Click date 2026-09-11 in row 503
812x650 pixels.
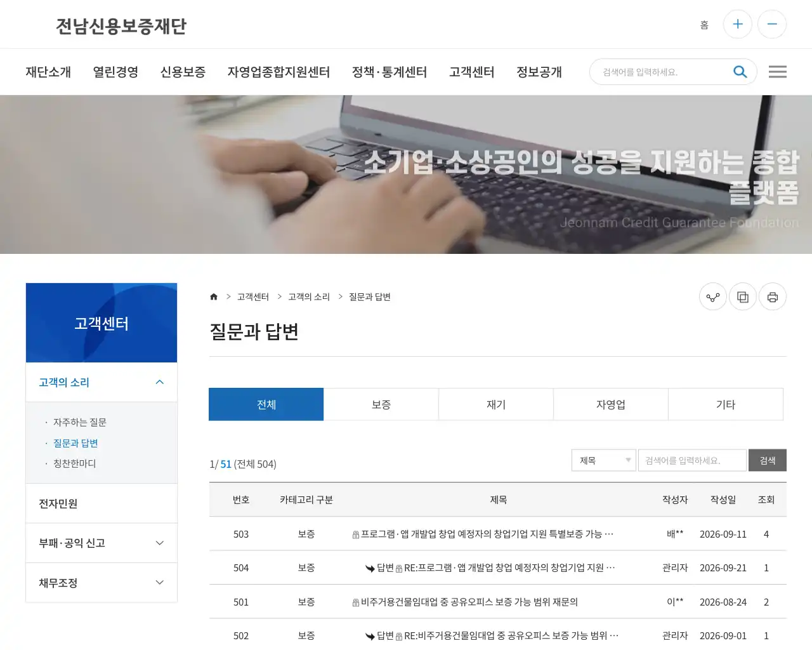tap(723, 534)
